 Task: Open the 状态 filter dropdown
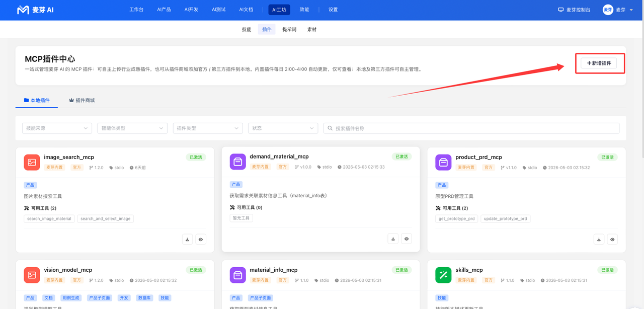(283, 128)
